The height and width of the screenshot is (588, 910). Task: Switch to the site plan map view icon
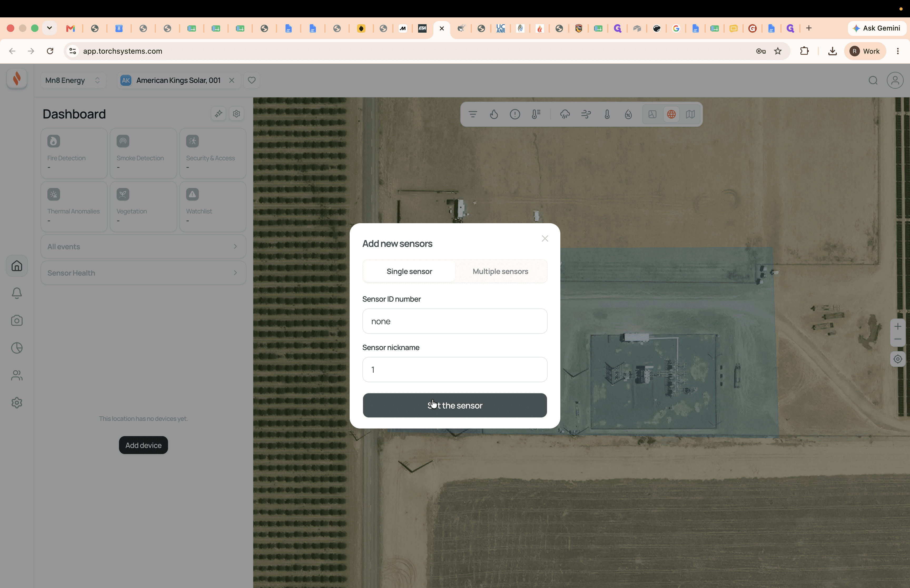point(652,114)
